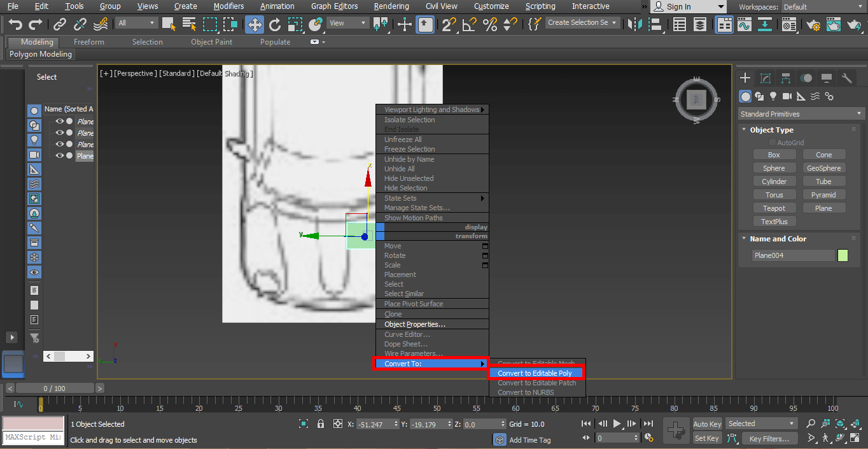This screenshot has width=868, height=449.
Task: Click the Select by Name toolbar icon
Action: [188, 24]
